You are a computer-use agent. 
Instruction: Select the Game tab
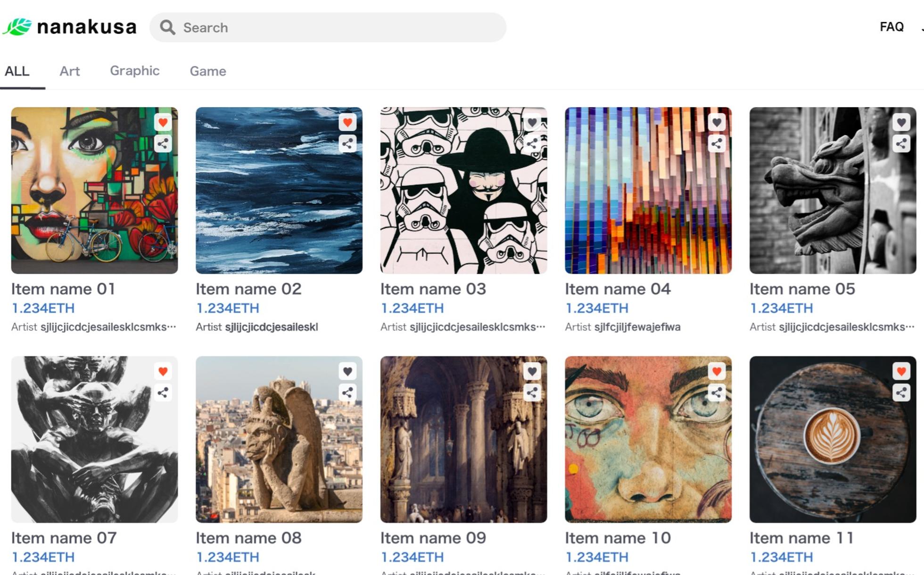(208, 71)
